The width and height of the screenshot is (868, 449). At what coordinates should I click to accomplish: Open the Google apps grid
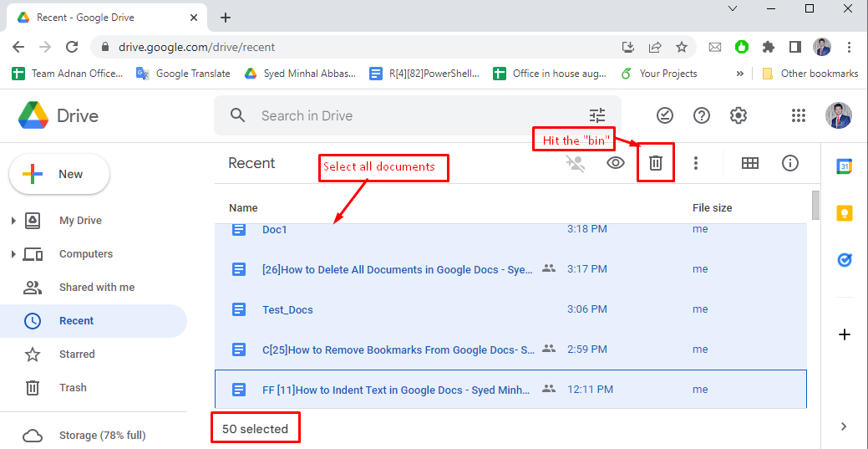click(x=799, y=115)
